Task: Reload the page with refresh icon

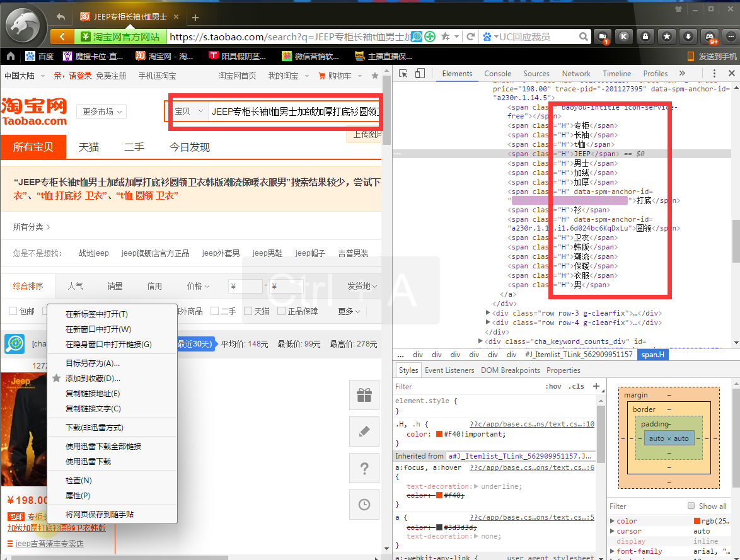Action: click(x=470, y=37)
